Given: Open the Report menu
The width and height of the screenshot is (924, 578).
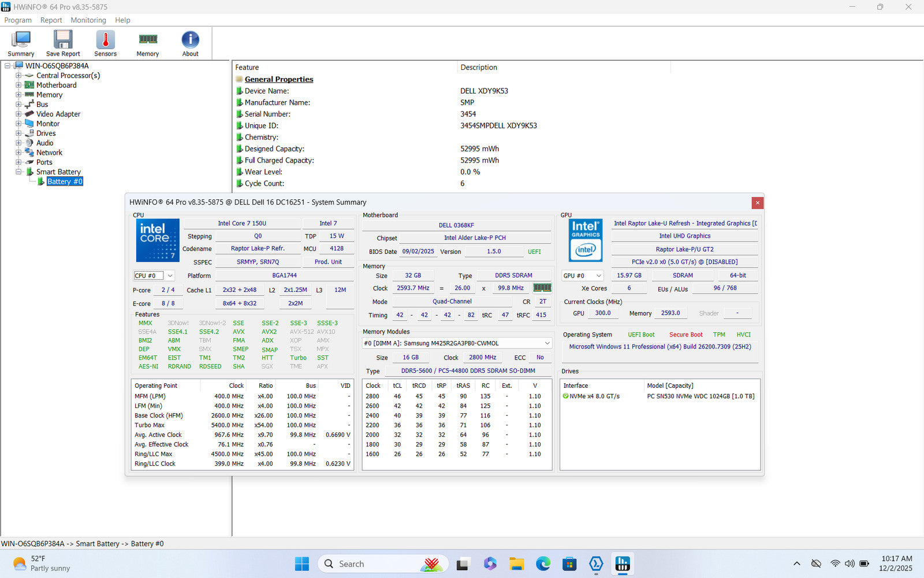Looking at the screenshot, I should 51,20.
